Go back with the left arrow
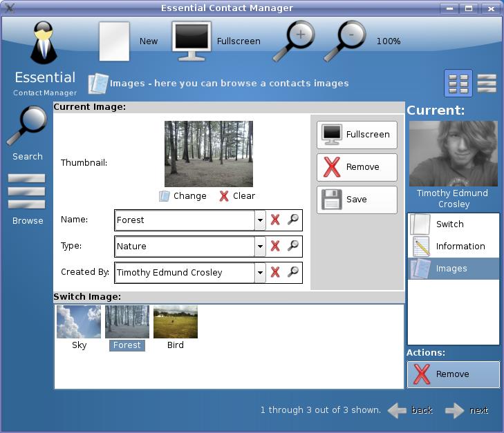Screen dimensions: 504x433 click(x=398, y=410)
